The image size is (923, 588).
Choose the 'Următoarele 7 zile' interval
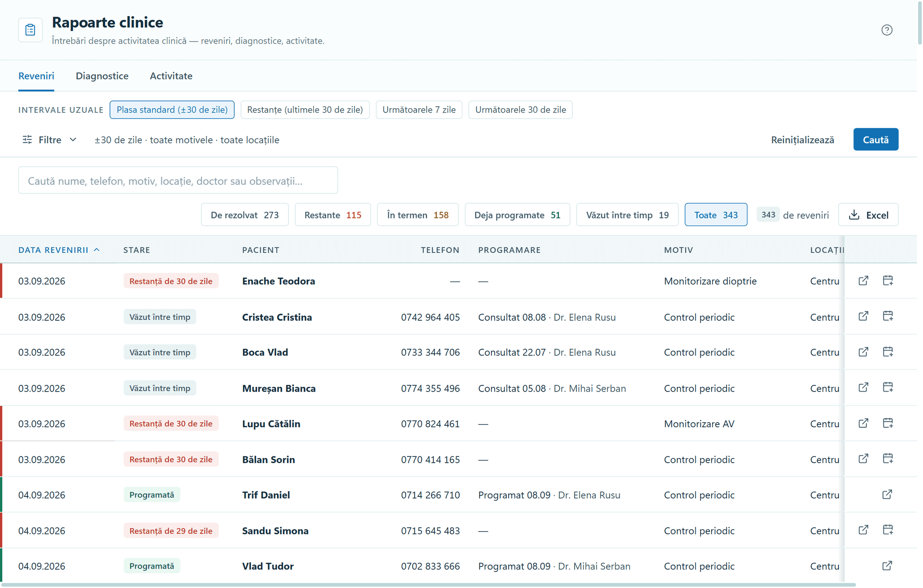point(419,110)
